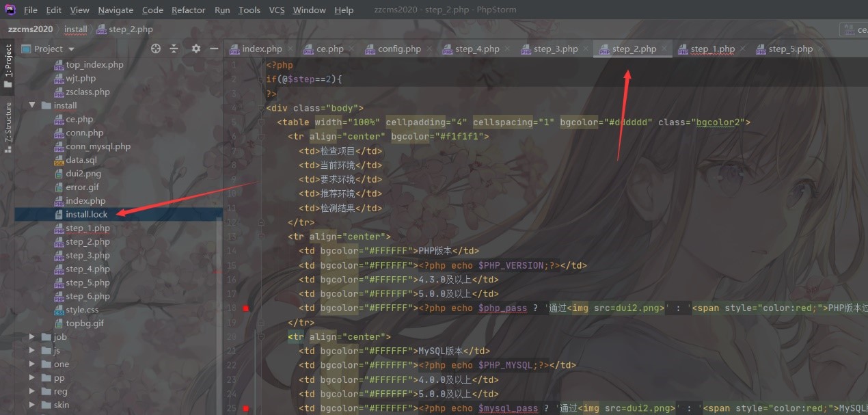This screenshot has width=868, height=415.
Task: Click zzcms2020 in the breadcrumb
Action: [30, 29]
